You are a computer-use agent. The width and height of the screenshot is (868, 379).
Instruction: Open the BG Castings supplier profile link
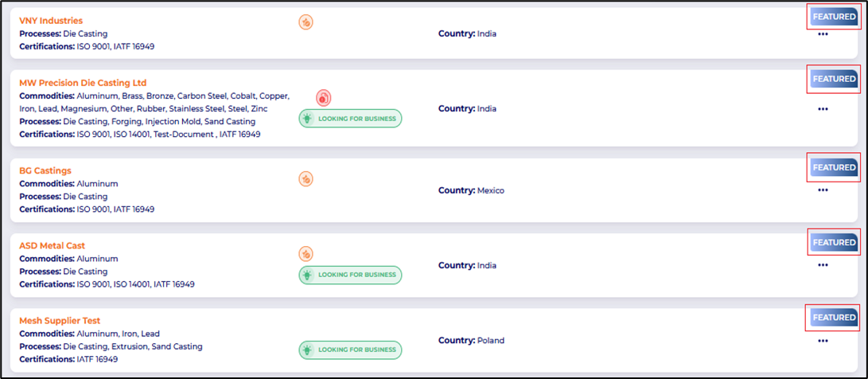tap(45, 170)
